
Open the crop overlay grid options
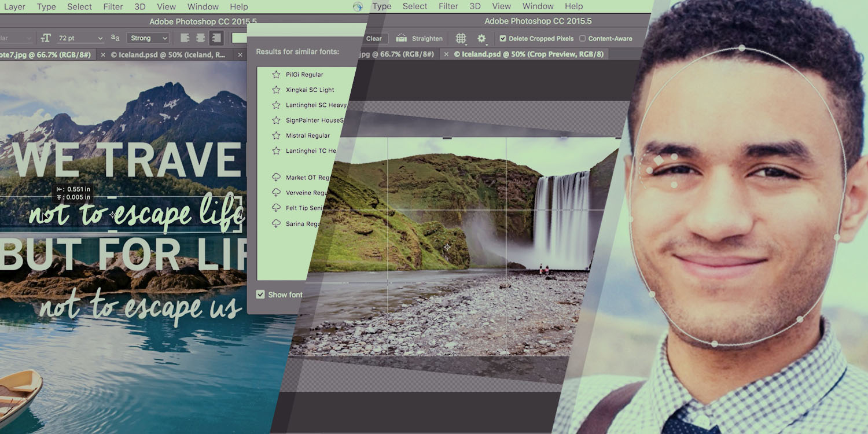pos(461,38)
